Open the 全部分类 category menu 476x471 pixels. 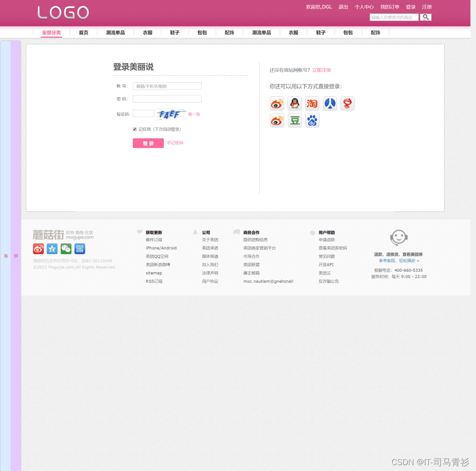(x=51, y=32)
